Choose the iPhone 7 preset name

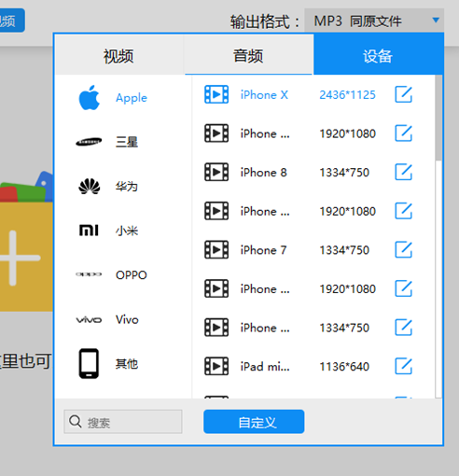tap(263, 250)
